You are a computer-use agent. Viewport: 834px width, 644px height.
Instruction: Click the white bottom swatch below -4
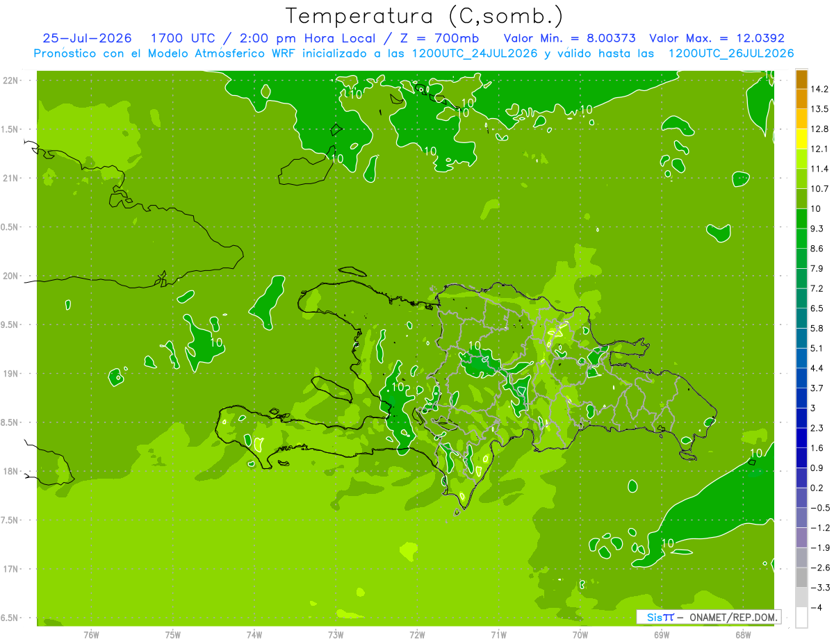[801, 618]
